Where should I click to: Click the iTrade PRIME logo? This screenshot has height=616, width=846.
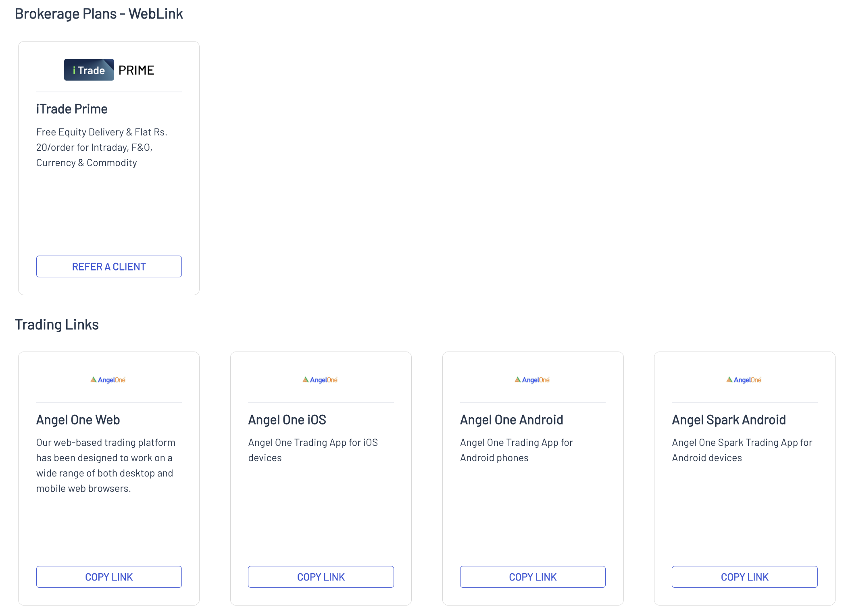(109, 70)
